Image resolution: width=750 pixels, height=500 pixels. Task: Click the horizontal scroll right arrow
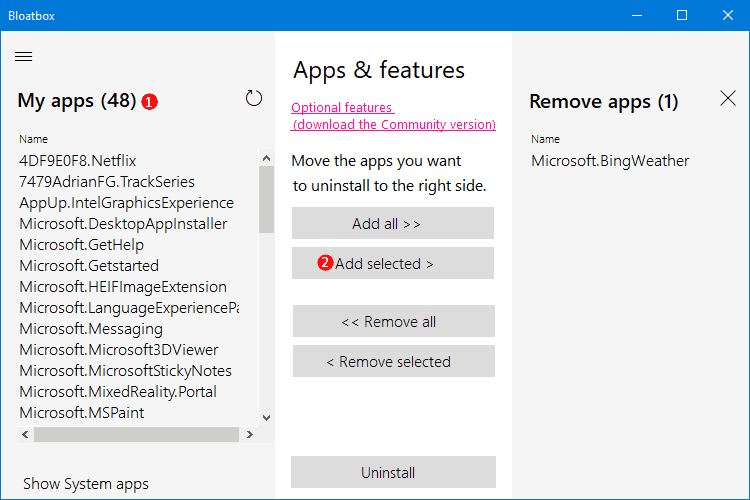point(249,434)
